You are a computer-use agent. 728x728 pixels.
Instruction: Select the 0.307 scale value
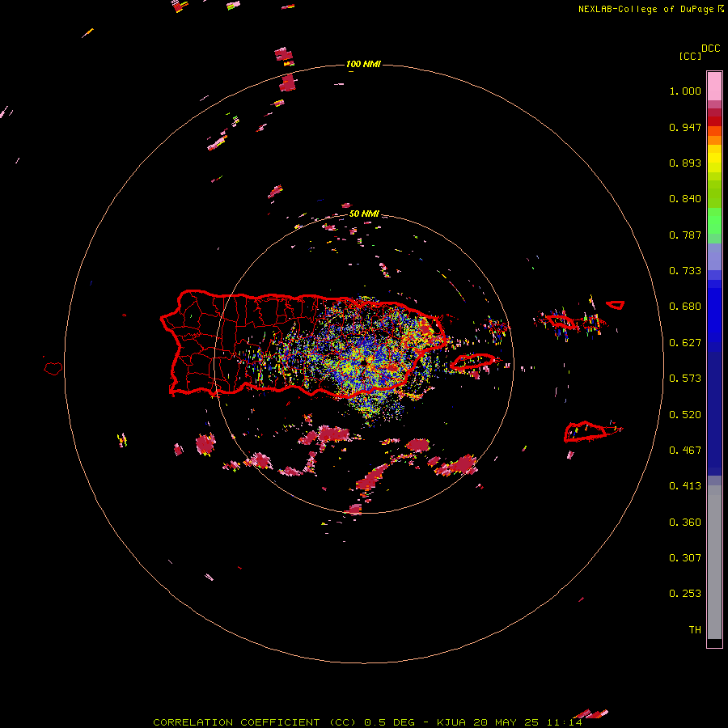(x=685, y=558)
